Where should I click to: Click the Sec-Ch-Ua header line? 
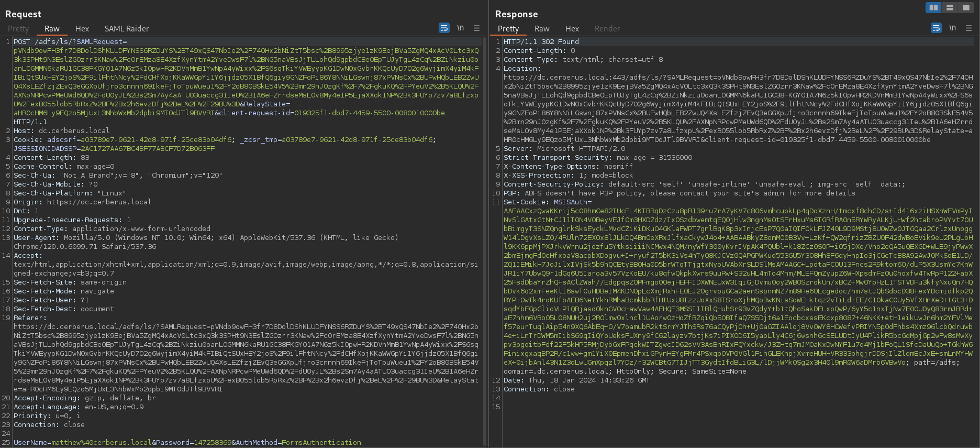[118, 176]
